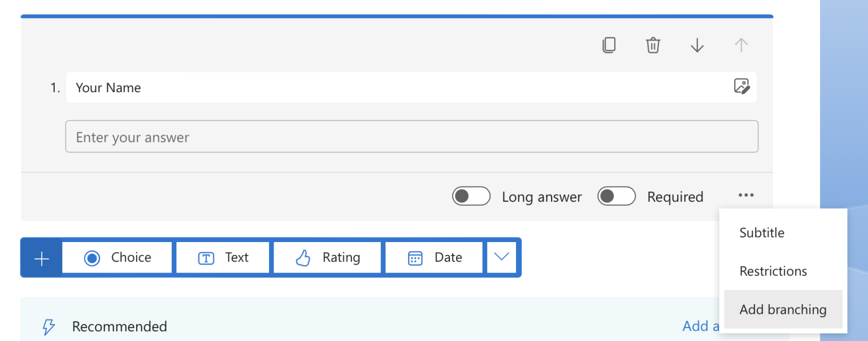Image resolution: width=868 pixels, height=341 pixels.
Task: Open more question types with the chevron
Action: coord(502,257)
